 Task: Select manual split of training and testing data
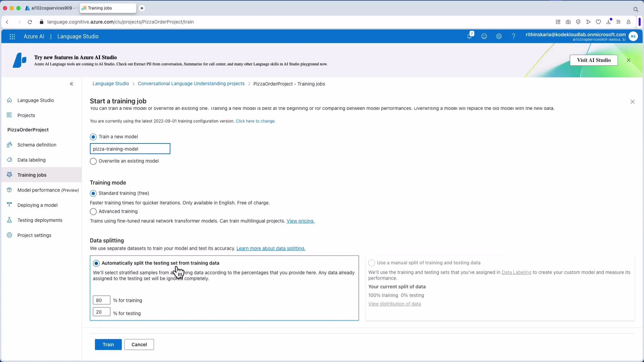[x=372, y=263]
